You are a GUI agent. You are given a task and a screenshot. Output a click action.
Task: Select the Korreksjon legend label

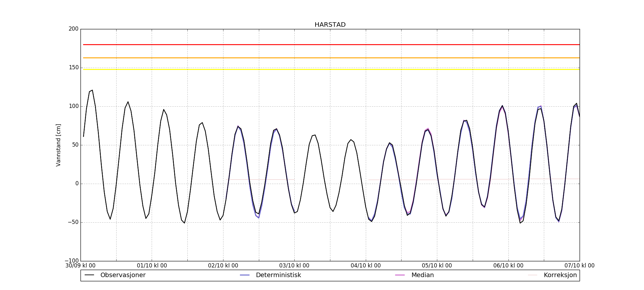pyautogui.click(x=560, y=275)
